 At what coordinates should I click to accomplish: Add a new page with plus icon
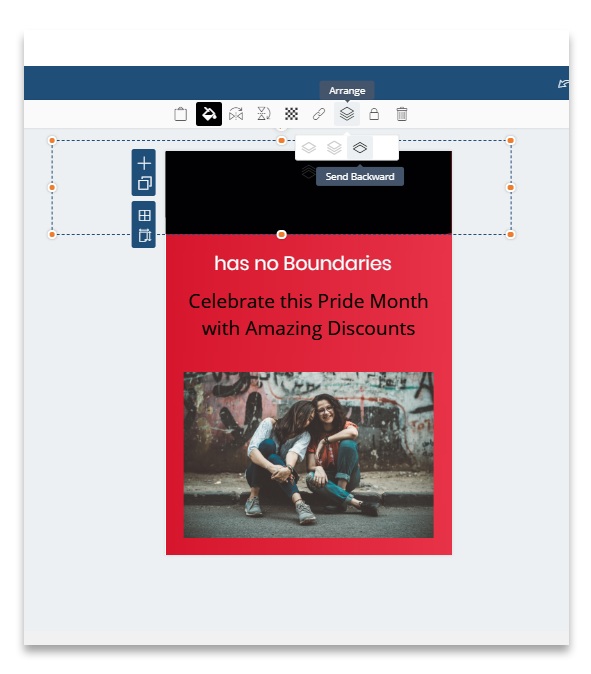144,163
